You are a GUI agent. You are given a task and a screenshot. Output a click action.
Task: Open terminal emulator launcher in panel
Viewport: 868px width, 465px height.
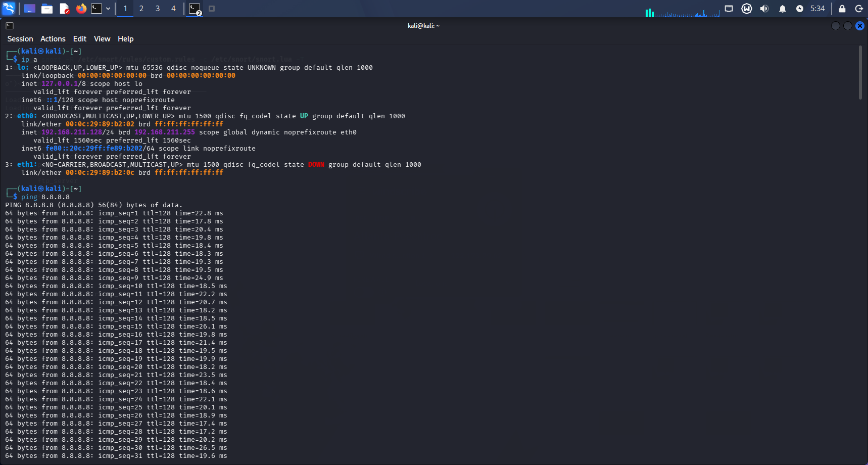(x=97, y=9)
